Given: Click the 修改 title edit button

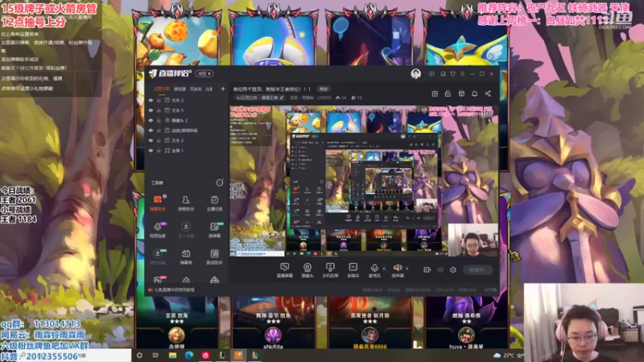Looking at the screenshot, I should [x=324, y=88].
